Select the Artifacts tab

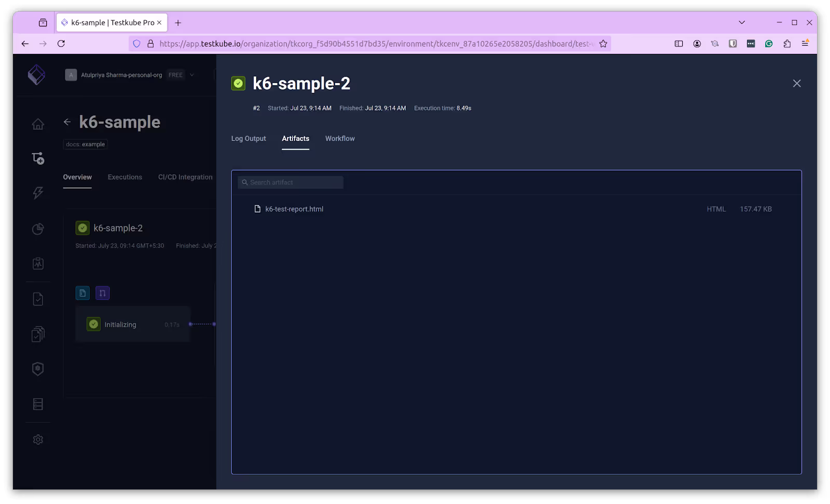click(296, 138)
